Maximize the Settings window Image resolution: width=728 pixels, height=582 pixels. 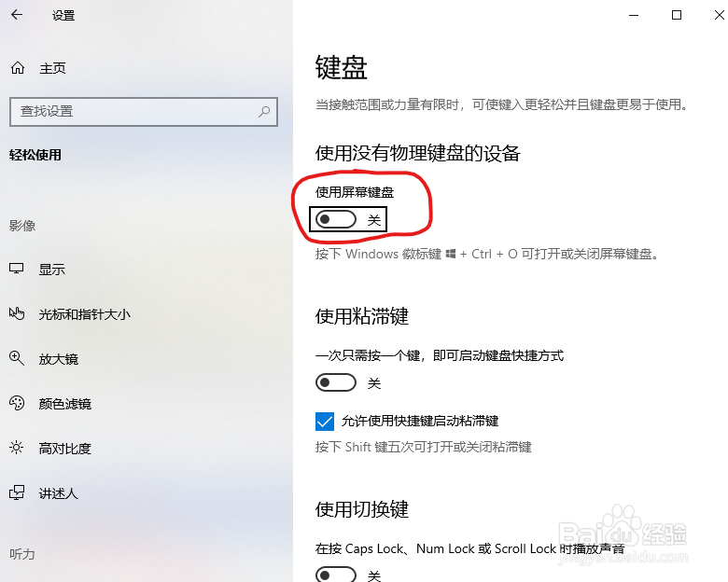click(x=677, y=15)
